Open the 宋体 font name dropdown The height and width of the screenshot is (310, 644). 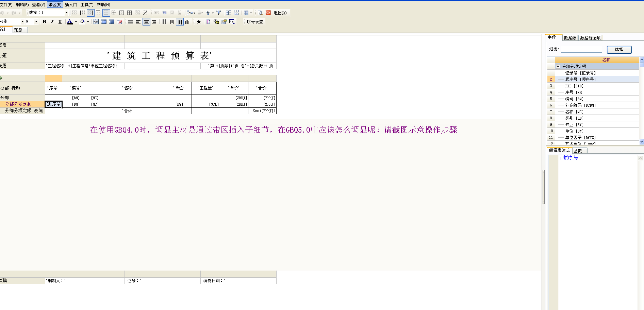pos(23,22)
